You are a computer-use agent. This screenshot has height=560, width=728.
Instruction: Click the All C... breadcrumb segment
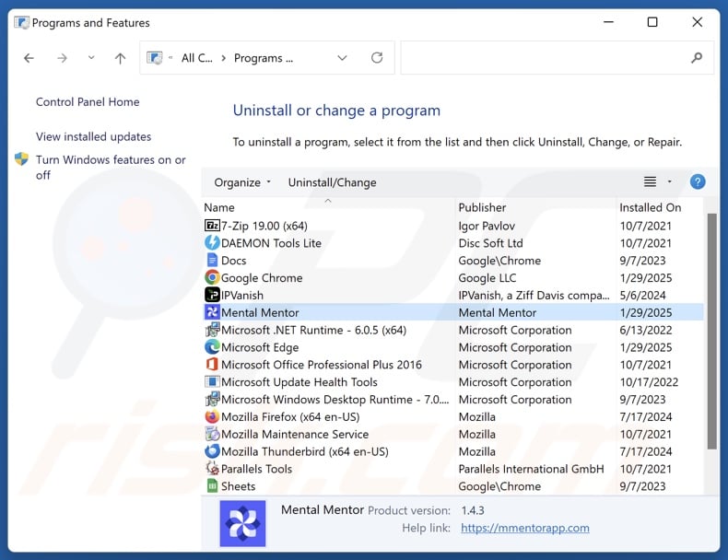click(197, 58)
